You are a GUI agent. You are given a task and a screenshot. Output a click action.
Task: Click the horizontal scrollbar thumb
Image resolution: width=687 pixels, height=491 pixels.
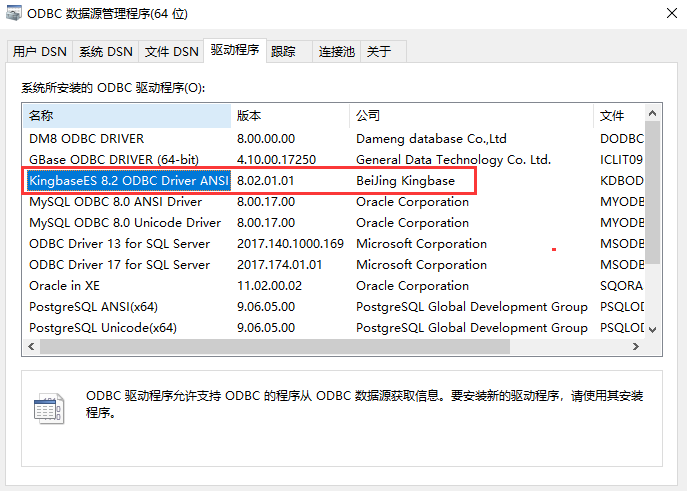tap(275, 346)
